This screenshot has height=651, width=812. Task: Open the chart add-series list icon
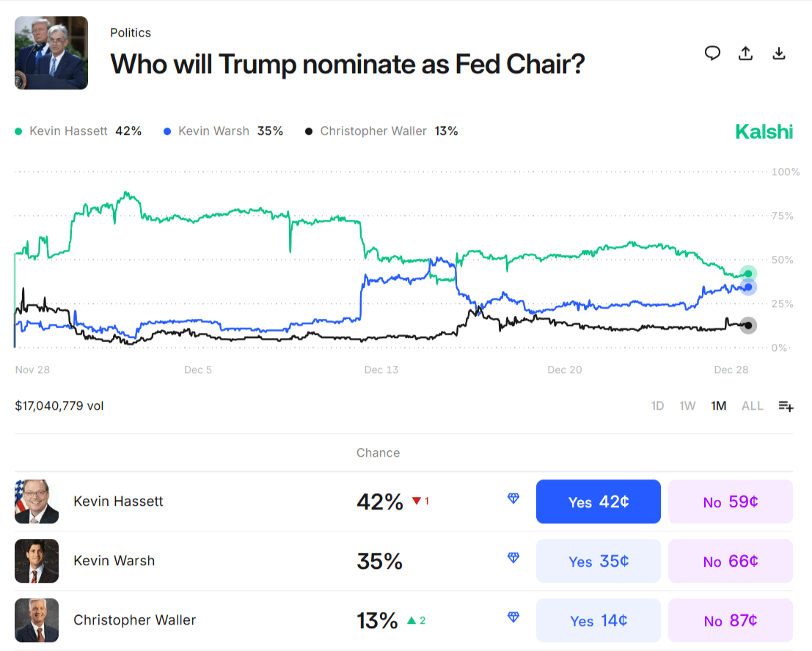coord(786,406)
